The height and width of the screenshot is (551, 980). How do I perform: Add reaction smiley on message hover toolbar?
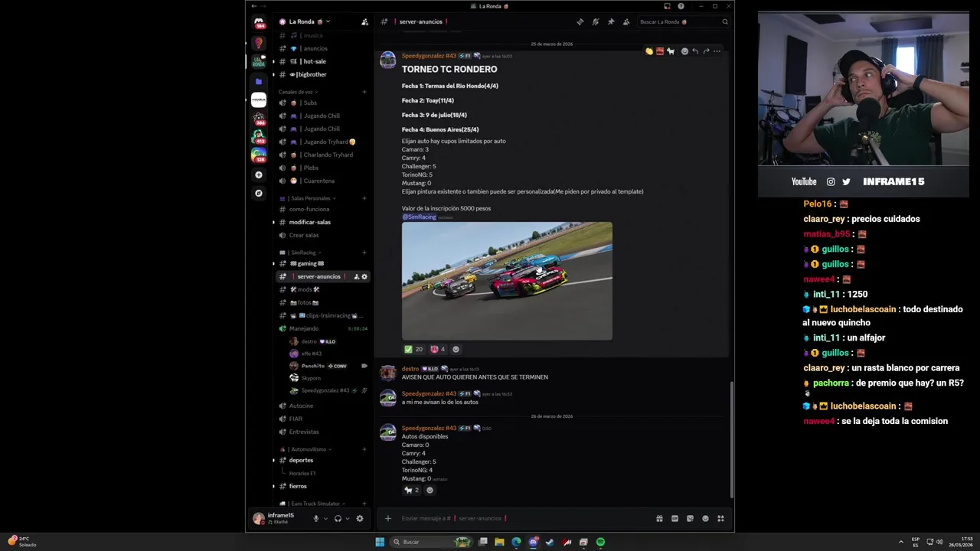[684, 51]
